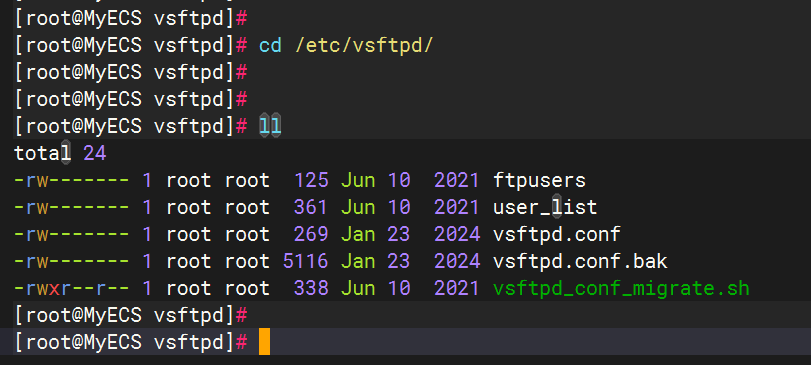The image size is (811, 365).
Task: Select the 'user_list' file name
Action: pos(545,207)
